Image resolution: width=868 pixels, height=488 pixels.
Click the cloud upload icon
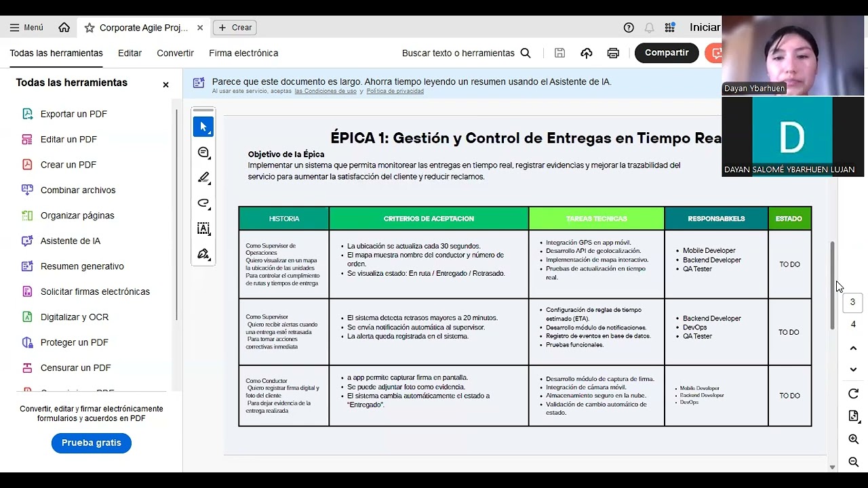pyautogui.click(x=587, y=53)
